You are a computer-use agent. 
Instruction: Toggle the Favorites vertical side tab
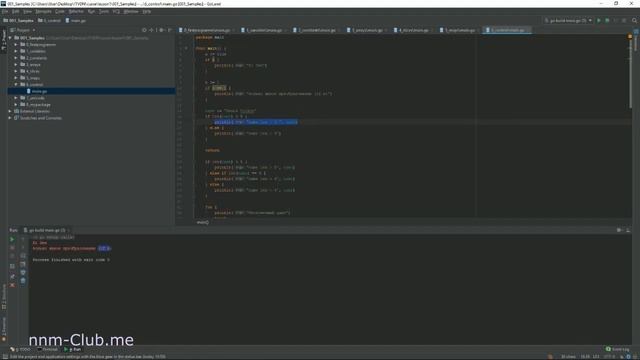(4, 329)
